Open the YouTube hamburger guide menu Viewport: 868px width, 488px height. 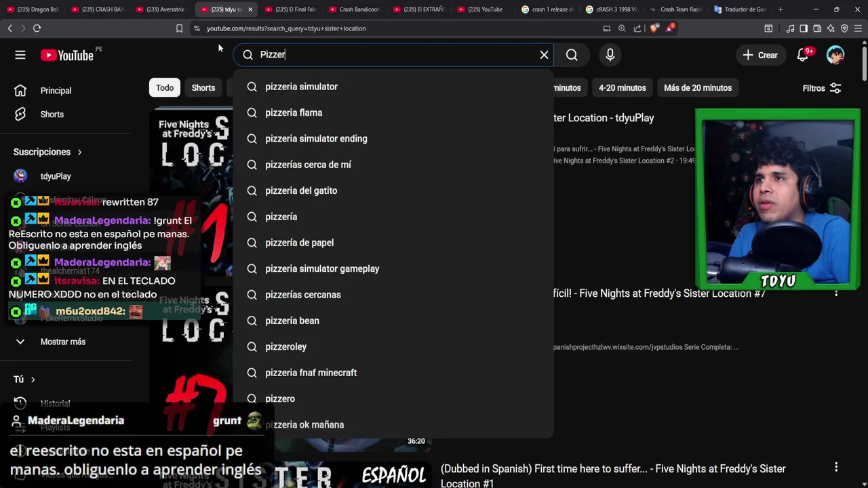20,55
